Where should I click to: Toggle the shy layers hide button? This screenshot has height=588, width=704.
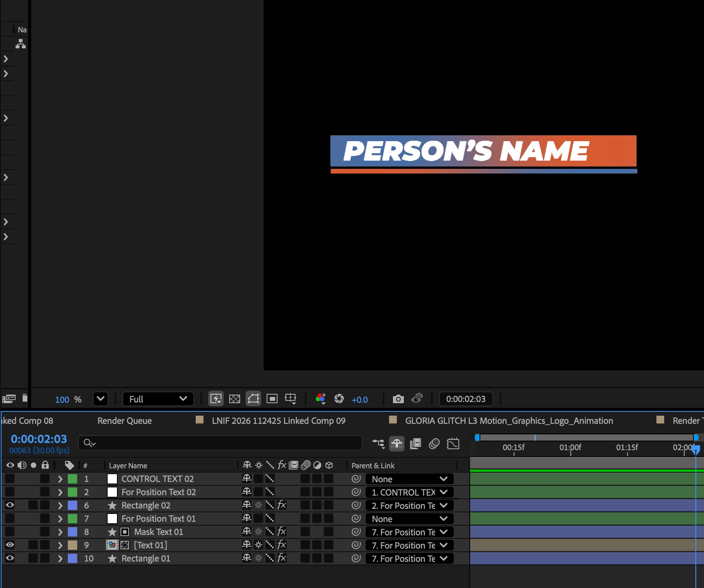coord(397,444)
